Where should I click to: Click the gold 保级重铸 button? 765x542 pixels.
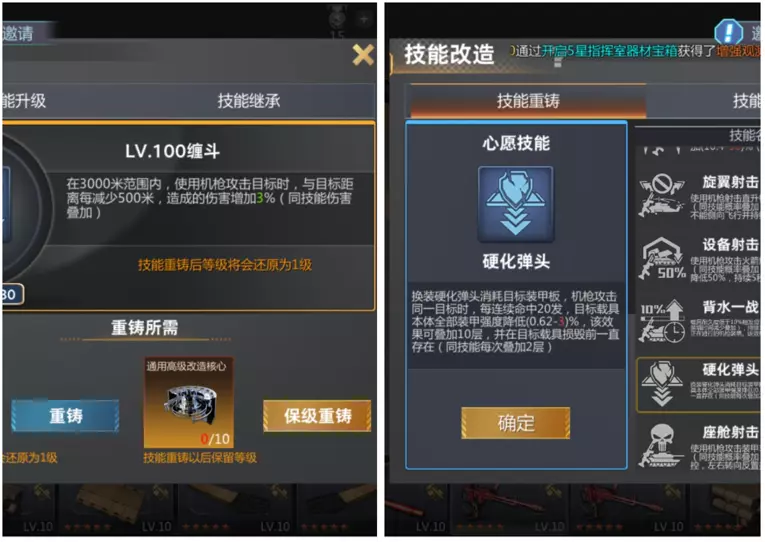pos(317,416)
